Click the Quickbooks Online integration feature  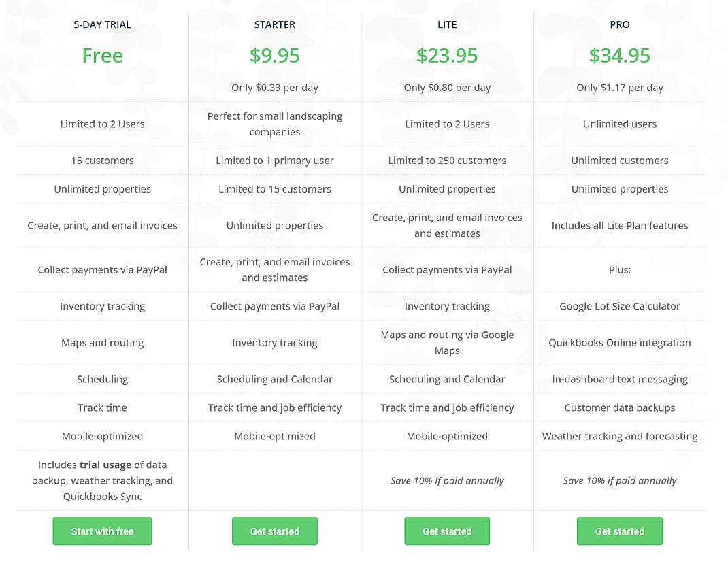point(619,342)
